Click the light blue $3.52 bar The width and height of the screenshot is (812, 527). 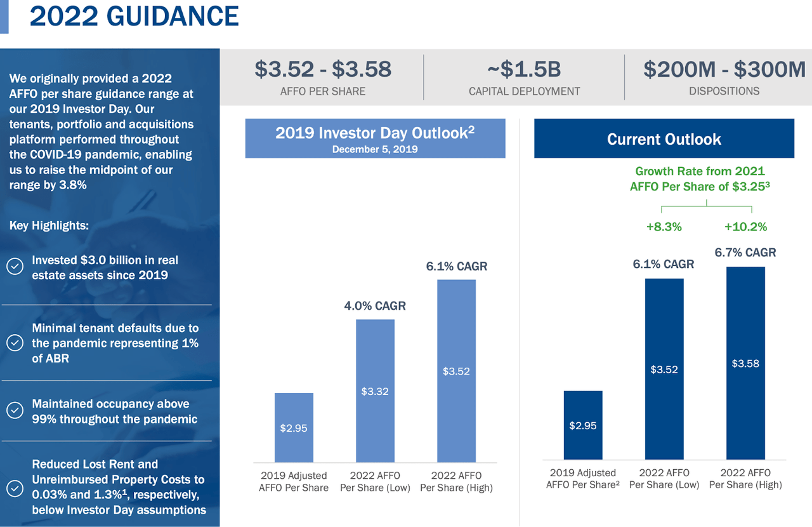click(x=457, y=371)
